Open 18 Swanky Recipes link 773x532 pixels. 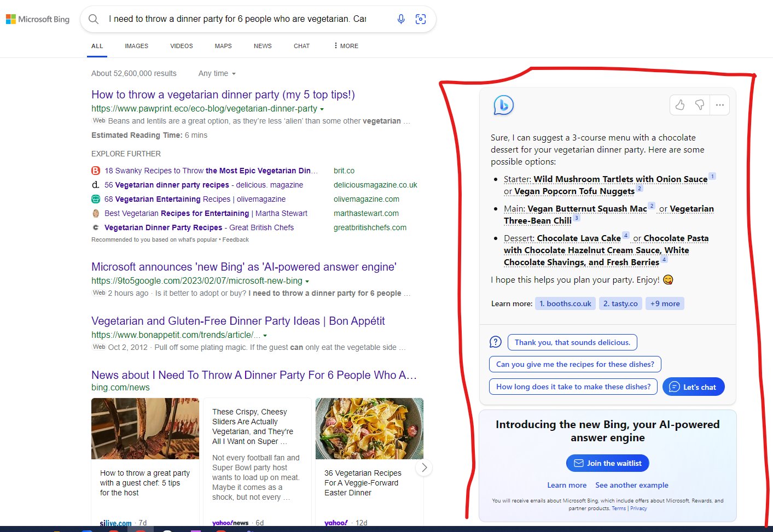click(211, 171)
